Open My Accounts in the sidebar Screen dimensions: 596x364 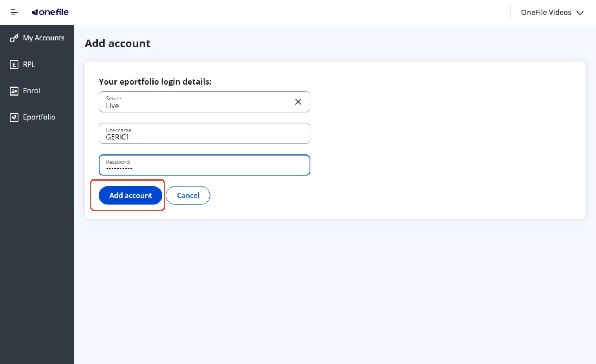click(x=43, y=38)
